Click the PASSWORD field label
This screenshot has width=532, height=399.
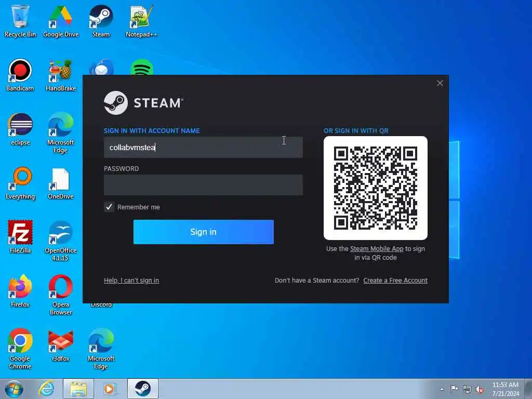tap(121, 169)
